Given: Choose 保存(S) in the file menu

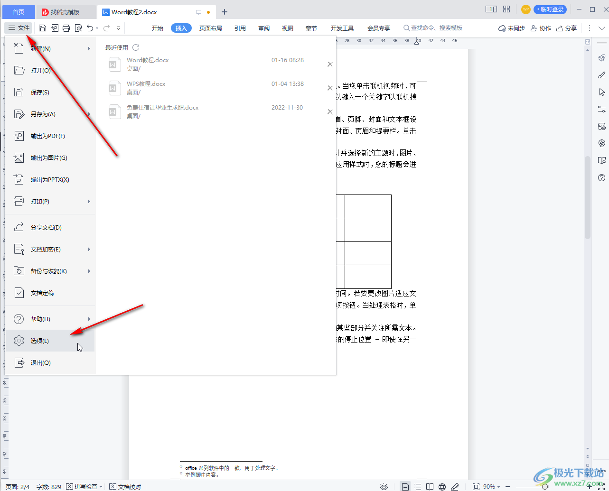Looking at the screenshot, I should pos(51,92).
